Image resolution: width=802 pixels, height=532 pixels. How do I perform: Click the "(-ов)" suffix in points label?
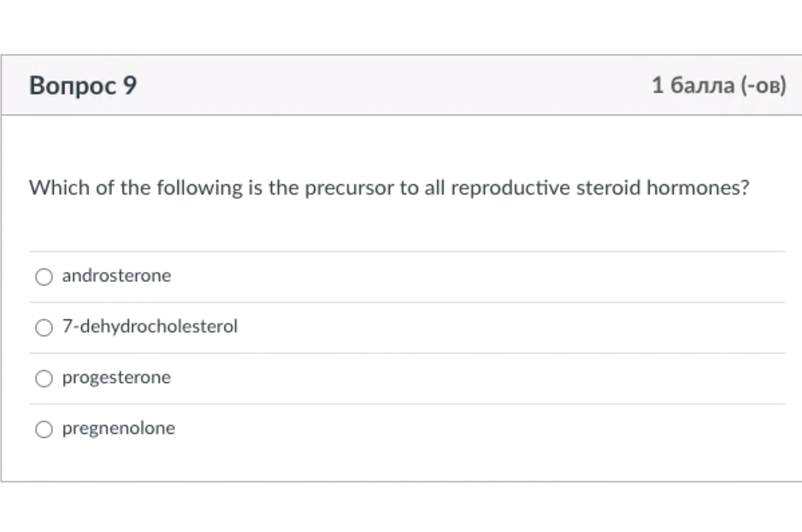point(764,85)
